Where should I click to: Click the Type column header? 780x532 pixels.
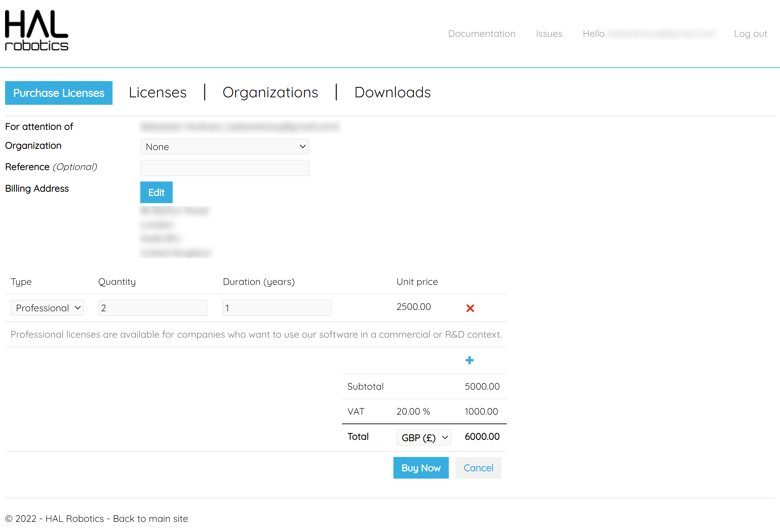click(21, 282)
